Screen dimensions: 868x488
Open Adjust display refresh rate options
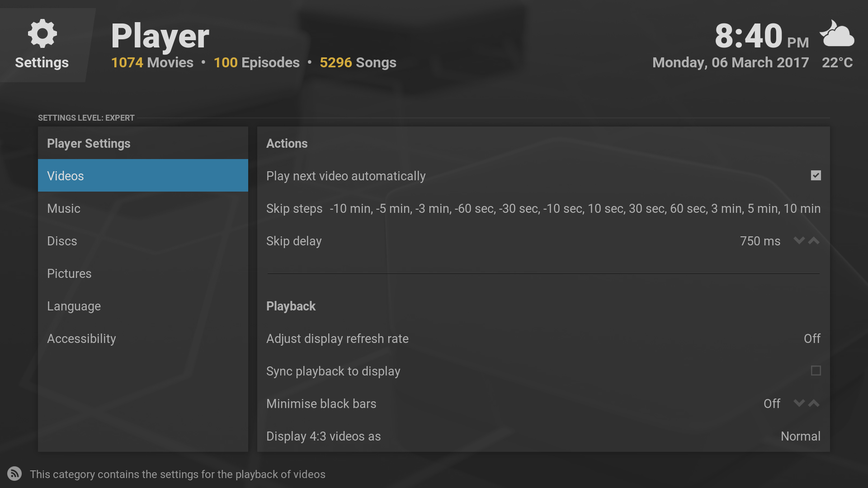pyautogui.click(x=542, y=338)
